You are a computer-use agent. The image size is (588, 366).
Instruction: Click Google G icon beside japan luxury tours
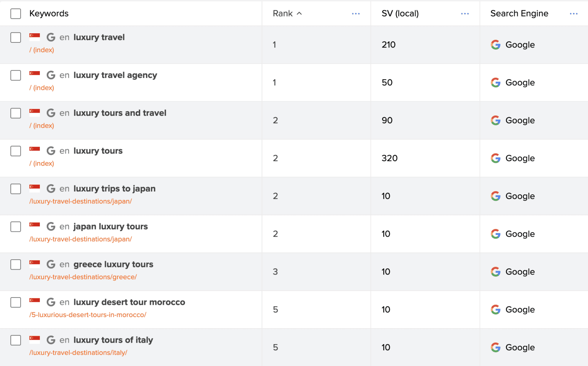51,226
